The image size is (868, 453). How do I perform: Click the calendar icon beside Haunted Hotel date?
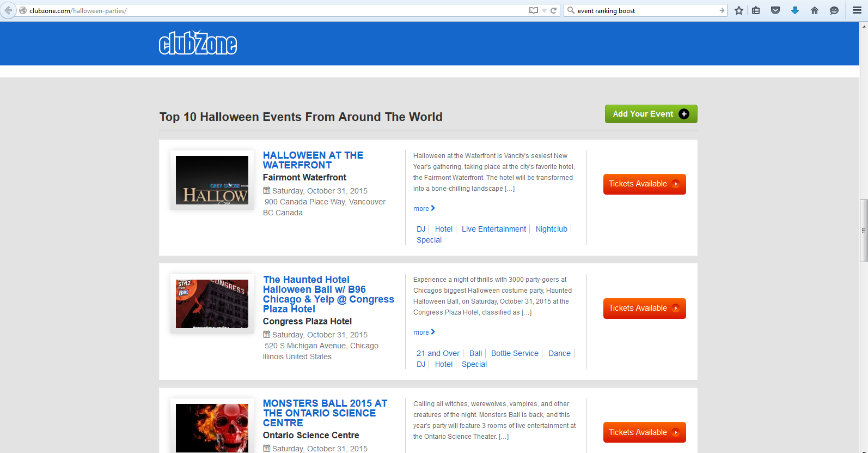[x=267, y=335]
